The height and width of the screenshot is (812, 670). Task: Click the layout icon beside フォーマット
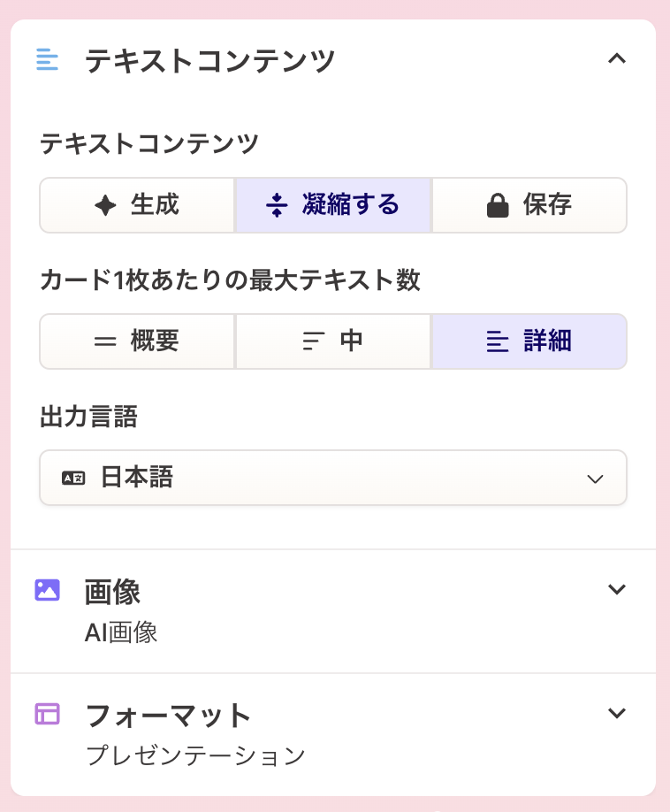click(47, 714)
